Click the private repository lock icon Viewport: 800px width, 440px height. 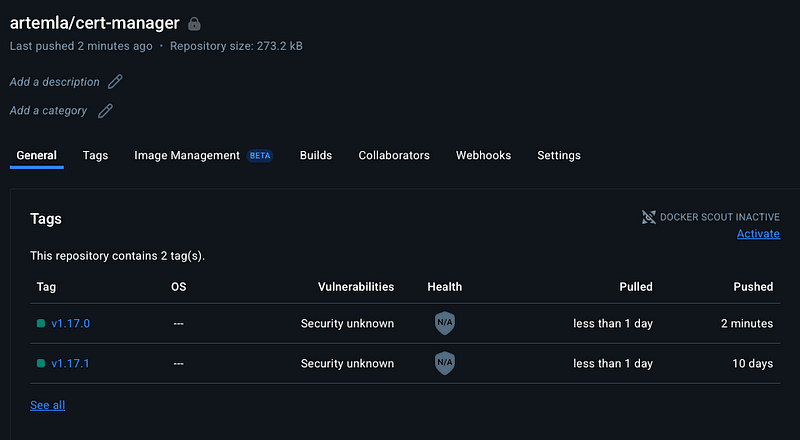coord(194,23)
